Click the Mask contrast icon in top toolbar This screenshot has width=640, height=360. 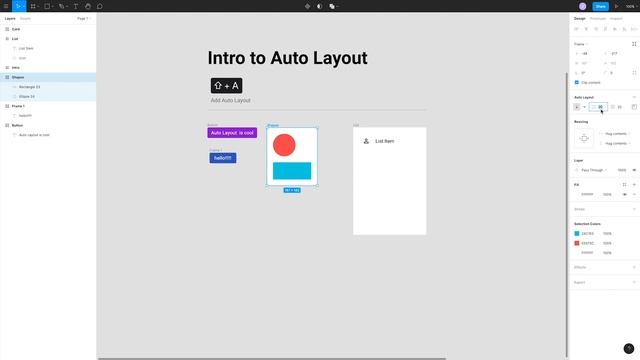(x=320, y=6)
